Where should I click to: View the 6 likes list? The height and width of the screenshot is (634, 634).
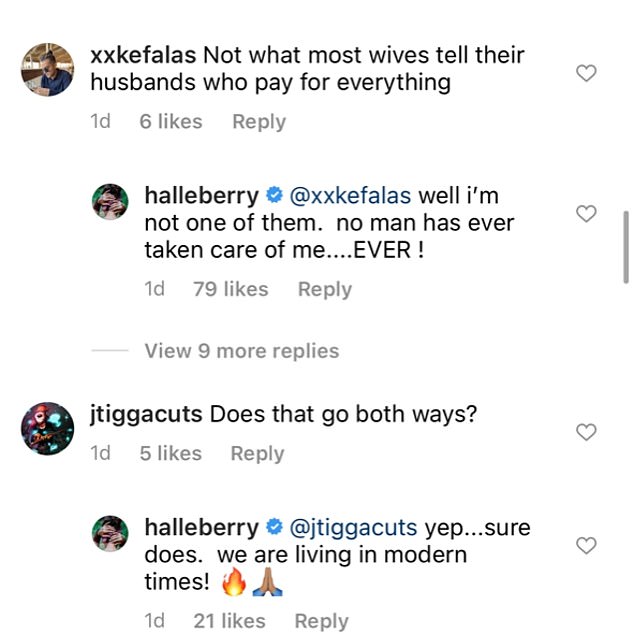tap(171, 122)
